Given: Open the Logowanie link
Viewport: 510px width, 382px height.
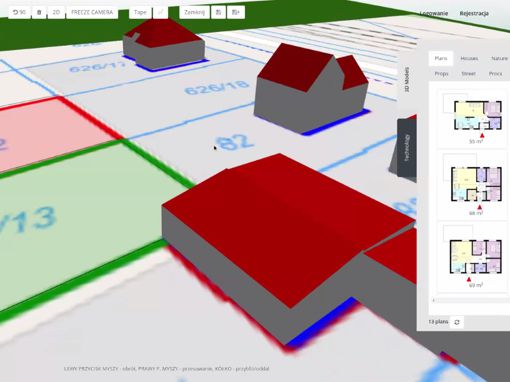Looking at the screenshot, I should coord(433,14).
